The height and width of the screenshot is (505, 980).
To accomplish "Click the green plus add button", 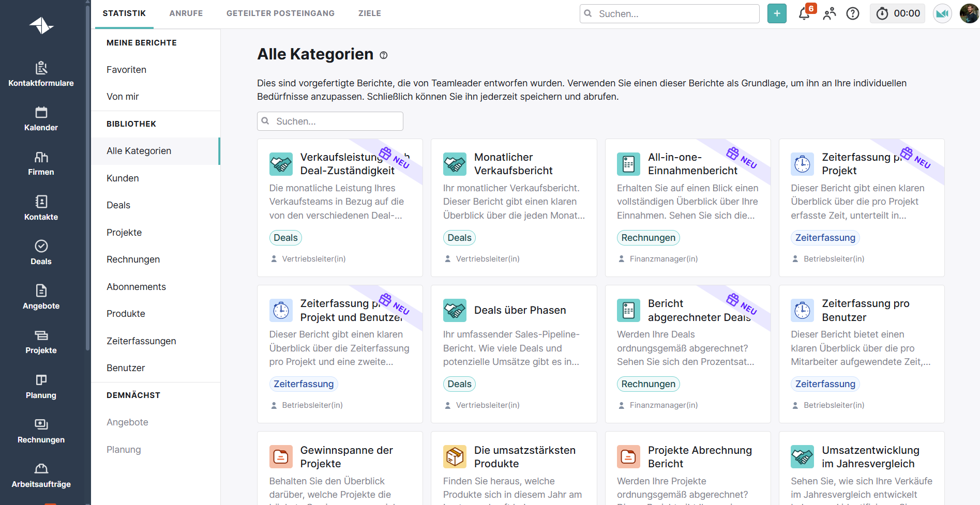I will pos(777,13).
